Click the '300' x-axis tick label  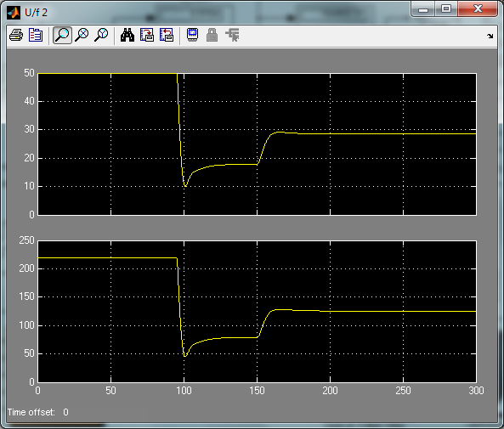pyautogui.click(x=476, y=391)
